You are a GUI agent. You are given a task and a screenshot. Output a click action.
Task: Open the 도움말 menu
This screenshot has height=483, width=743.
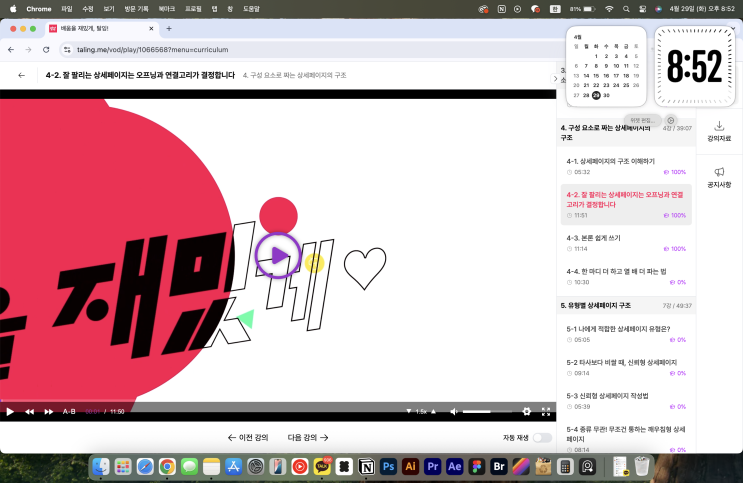pyautogui.click(x=251, y=9)
